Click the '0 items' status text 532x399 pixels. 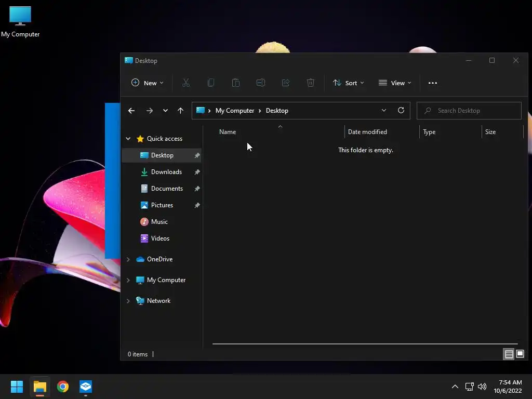pyautogui.click(x=137, y=354)
